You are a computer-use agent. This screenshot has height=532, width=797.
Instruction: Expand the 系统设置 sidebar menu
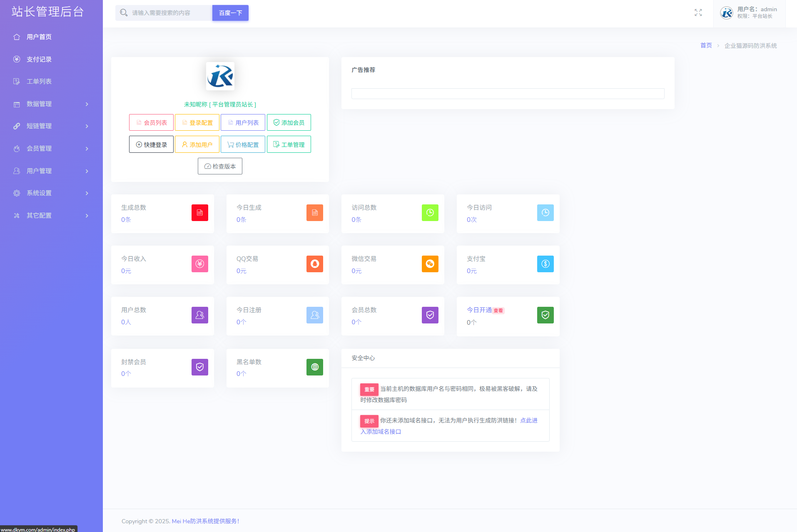(x=51, y=193)
